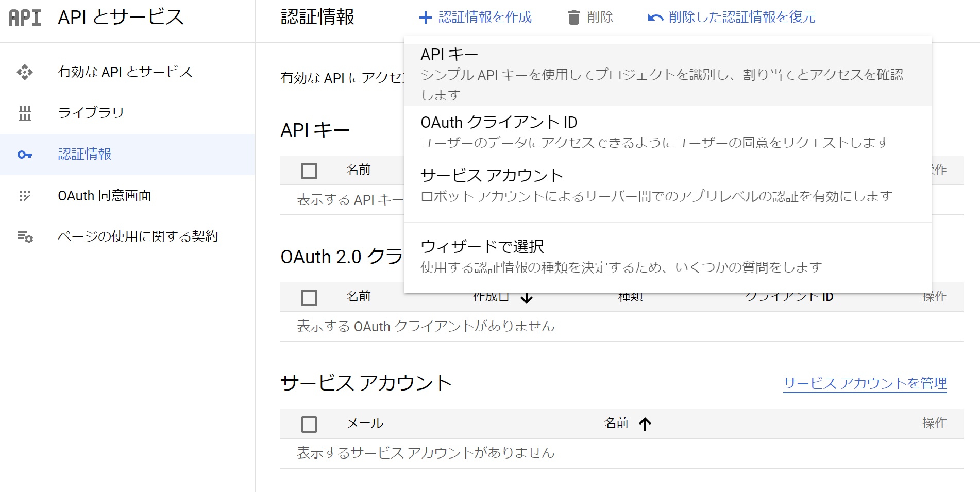
Task: Click the メール column header
Action: [x=365, y=423]
